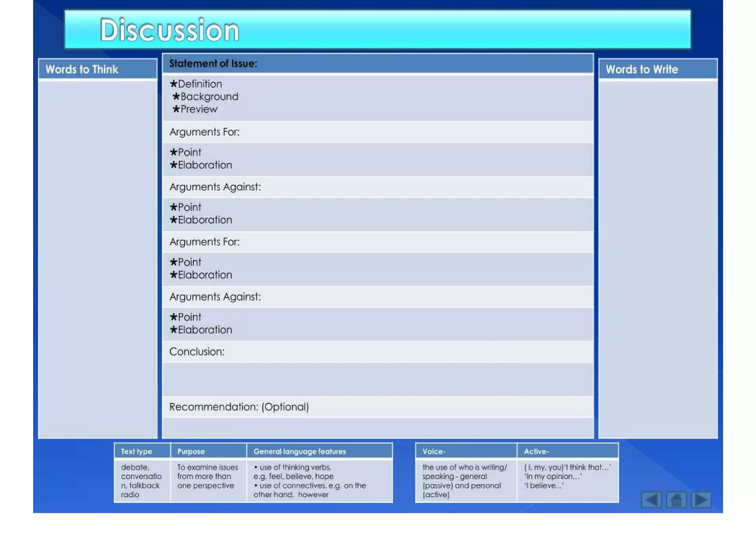Viewport: 756px width, 534px height.
Task: Click the empty Words to Think panel body
Action: click(98, 259)
